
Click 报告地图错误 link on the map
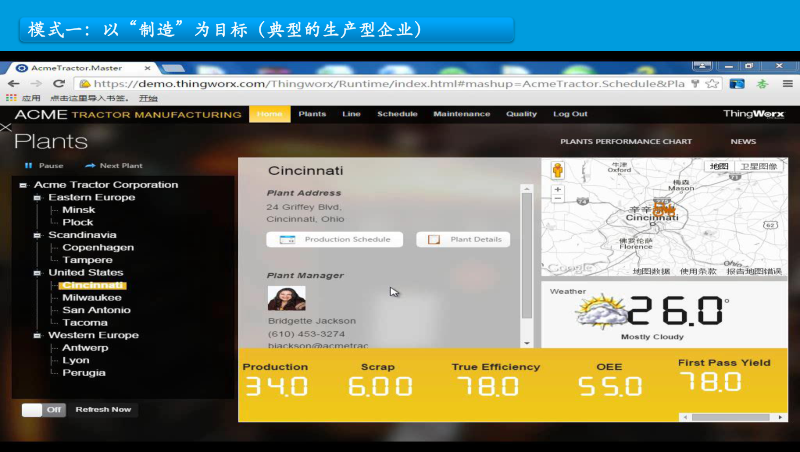(x=754, y=271)
